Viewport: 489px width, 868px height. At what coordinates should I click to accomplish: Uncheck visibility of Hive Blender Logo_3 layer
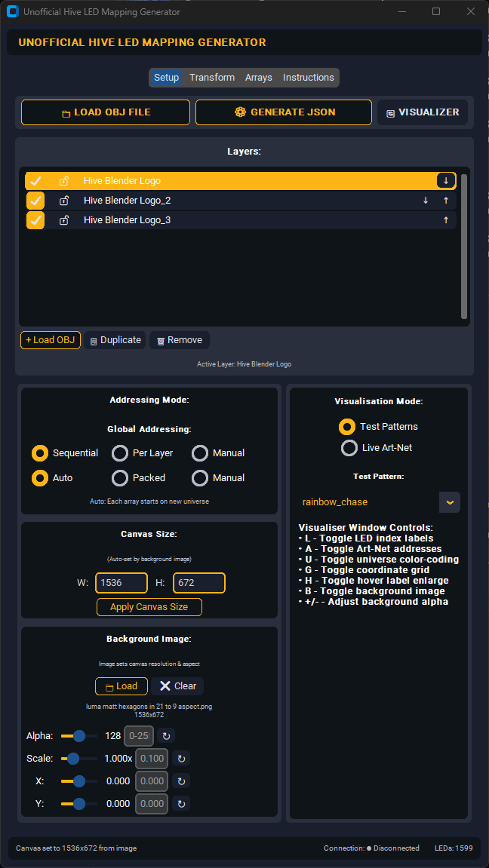35,220
